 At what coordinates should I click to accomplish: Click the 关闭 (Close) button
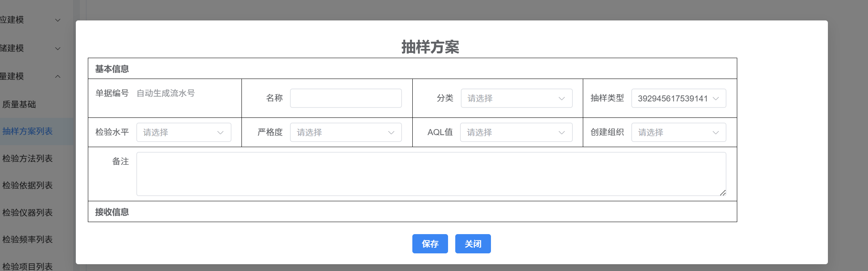point(473,244)
